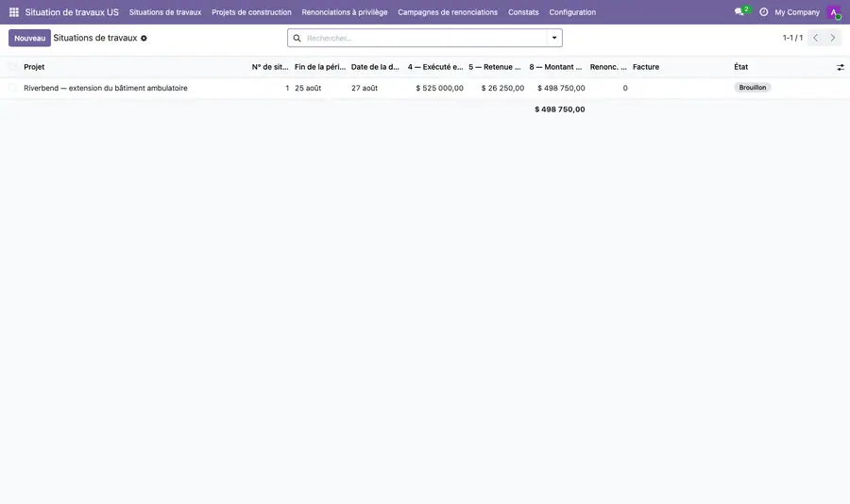The image size is (850, 504).
Task: Sort by the Facture column header
Action: pyautogui.click(x=646, y=67)
